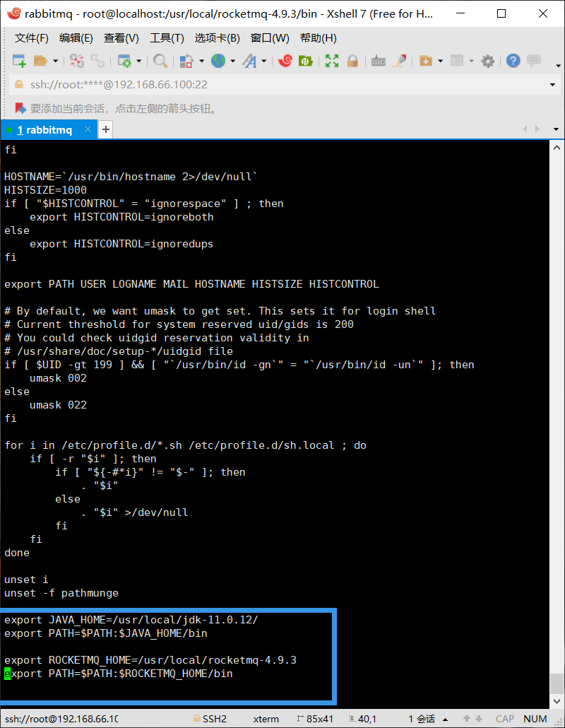Expand the Properties dropdown arrow

[x=138, y=61]
